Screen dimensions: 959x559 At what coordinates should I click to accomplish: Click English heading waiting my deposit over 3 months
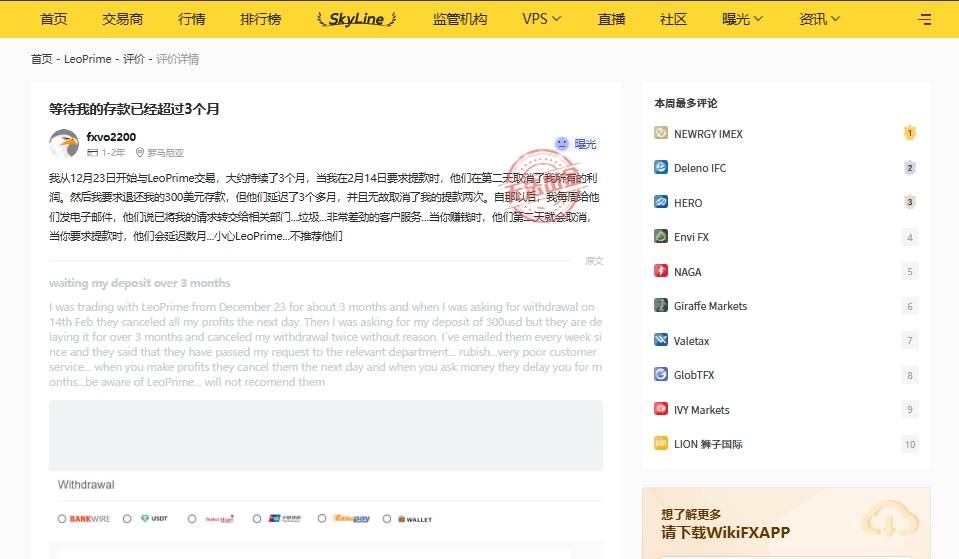coord(139,283)
